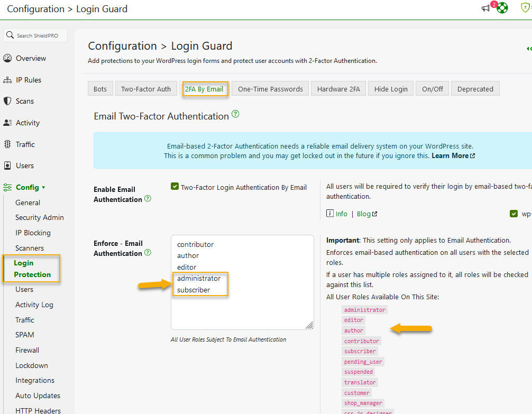Open Lockdown config item

tap(32, 365)
